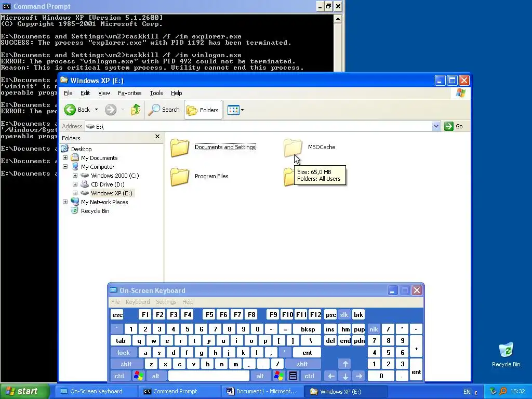Switch to Document1 Microsoft Word taskbar button
The image size is (532, 399).
click(x=262, y=391)
